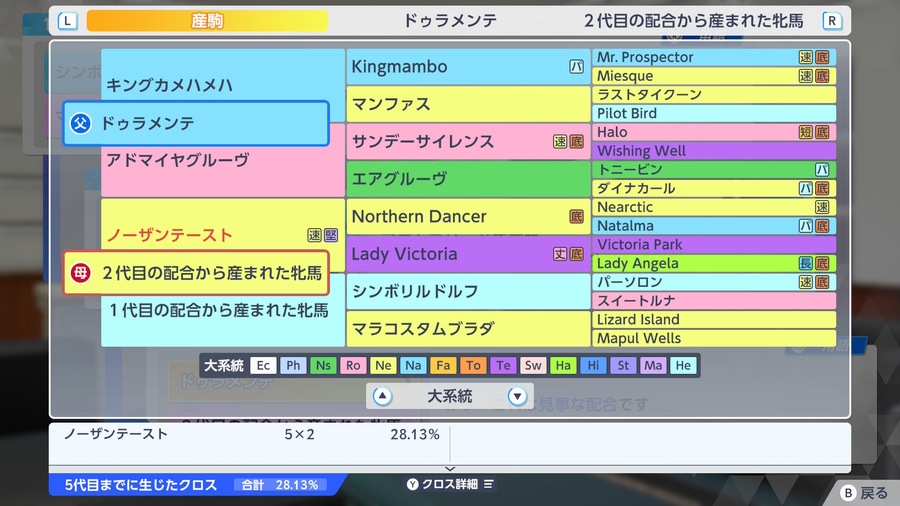Select エアグルーヴ pedigree cell
The height and width of the screenshot is (506, 900).
[468, 179]
